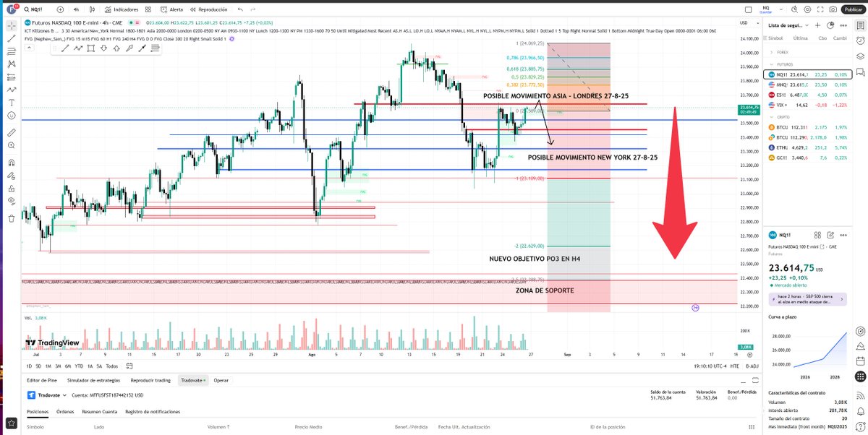Open the Indicadores menu
This screenshot has height=435, width=868.
coord(122,9)
